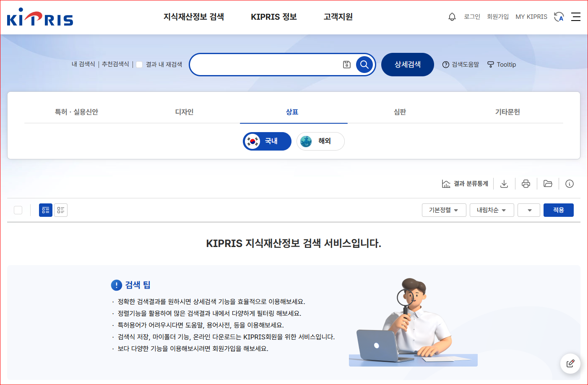Click tip line starting 특허용어가 어려우시다면

(x=200, y=325)
